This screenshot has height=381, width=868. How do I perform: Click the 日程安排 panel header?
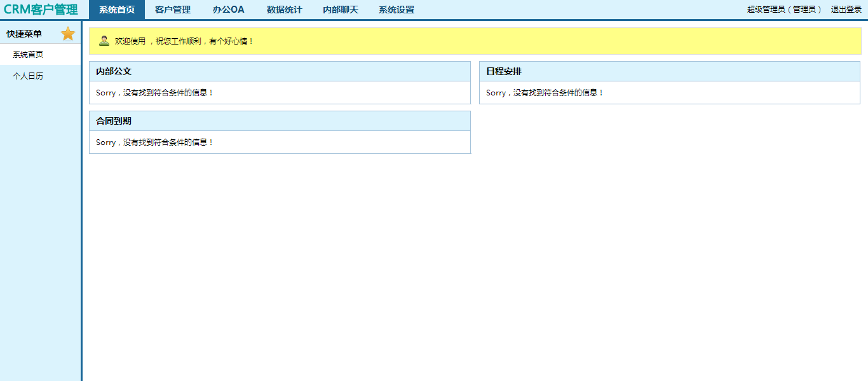tap(670, 71)
